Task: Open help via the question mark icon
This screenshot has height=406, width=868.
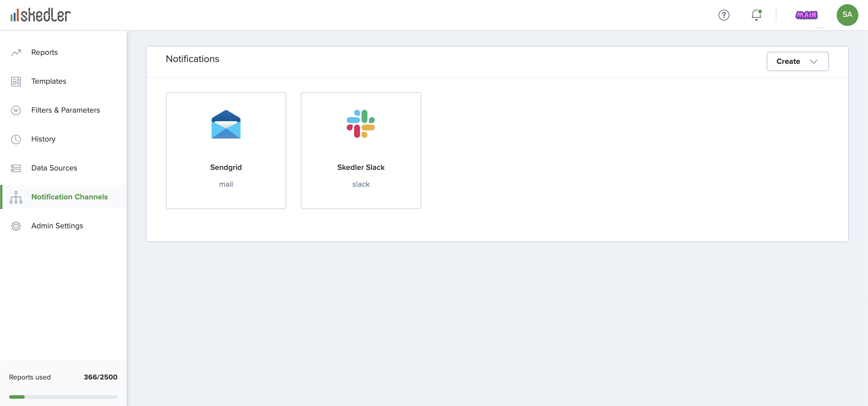Action: 723,15
